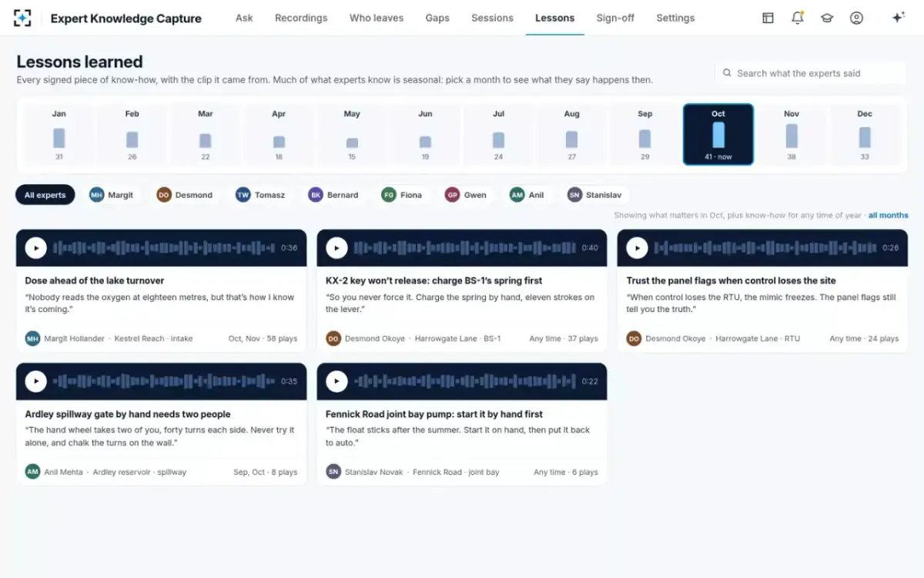Select the Jan month with 31 lessons

click(59, 135)
